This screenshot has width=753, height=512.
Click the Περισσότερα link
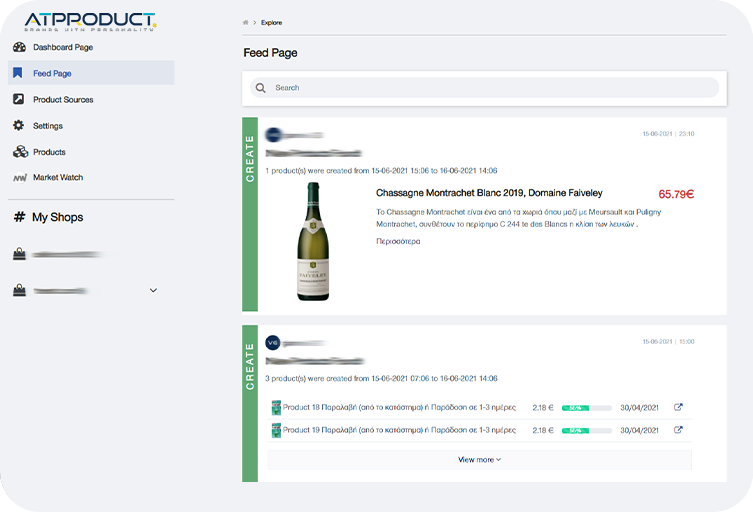398,241
